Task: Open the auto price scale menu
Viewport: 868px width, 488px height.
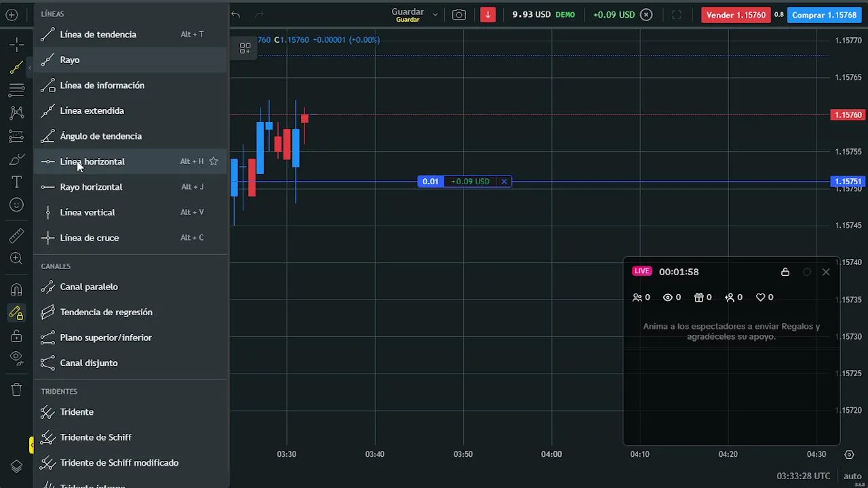Action: point(852,476)
